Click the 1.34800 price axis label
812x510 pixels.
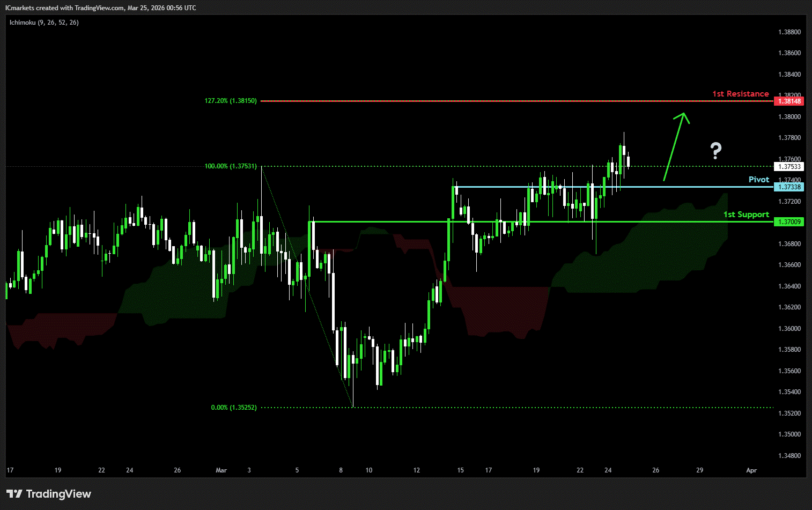789,456
